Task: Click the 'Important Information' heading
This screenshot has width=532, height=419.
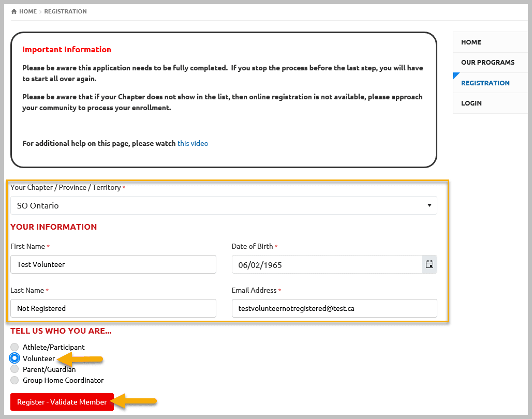Action: (x=67, y=50)
